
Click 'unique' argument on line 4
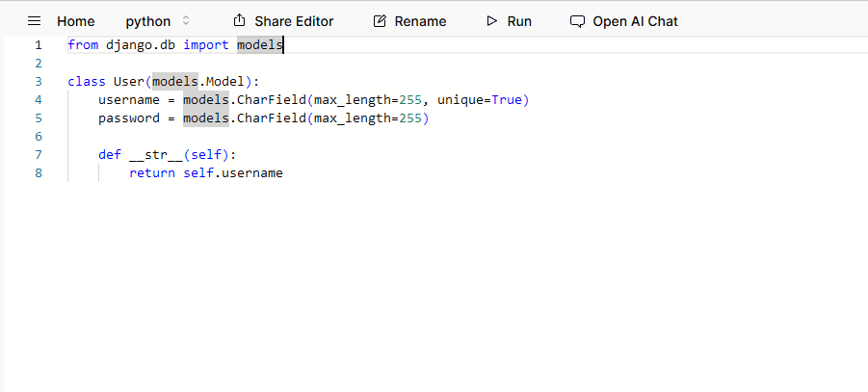[x=460, y=100]
